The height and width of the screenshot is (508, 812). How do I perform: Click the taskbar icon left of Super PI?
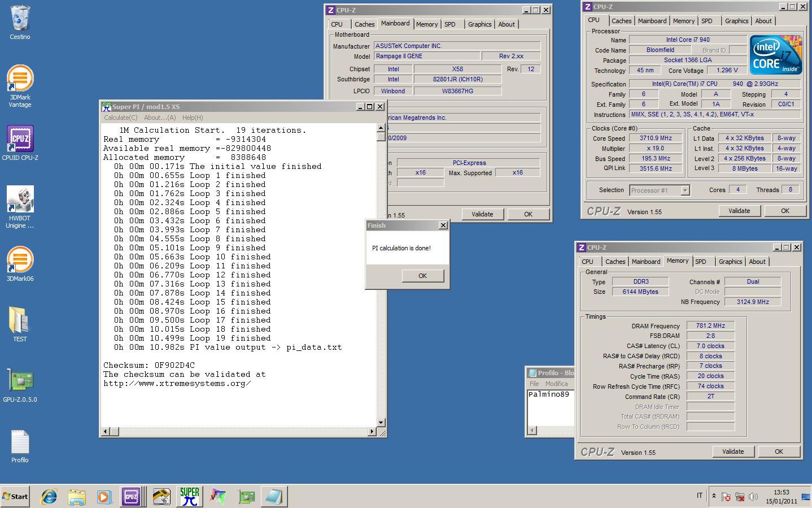[x=161, y=497]
